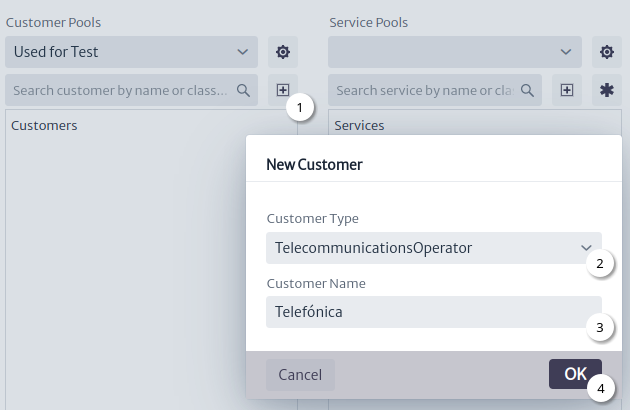The width and height of the screenshot is (630, 410).
Task: Add a new customer with plus icon
Action: coord(283,90)
